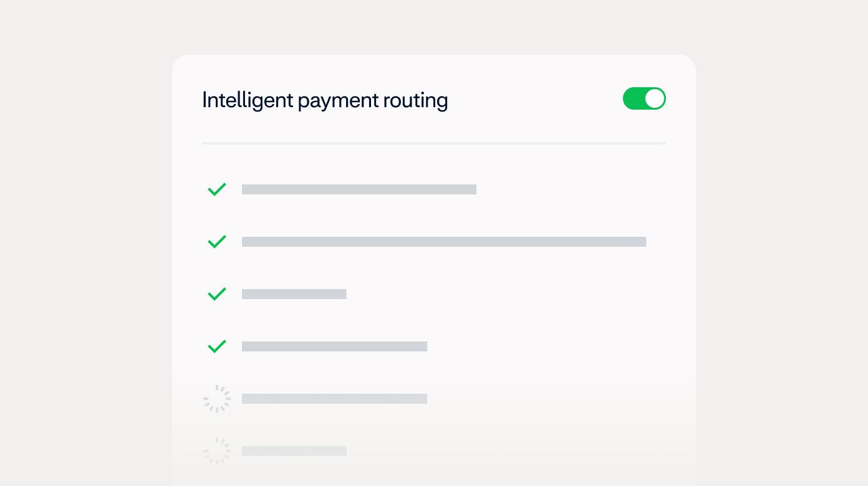Click the third green checkmark icon
This screenshot has height=486, width=868.
[x=217, y=294]
